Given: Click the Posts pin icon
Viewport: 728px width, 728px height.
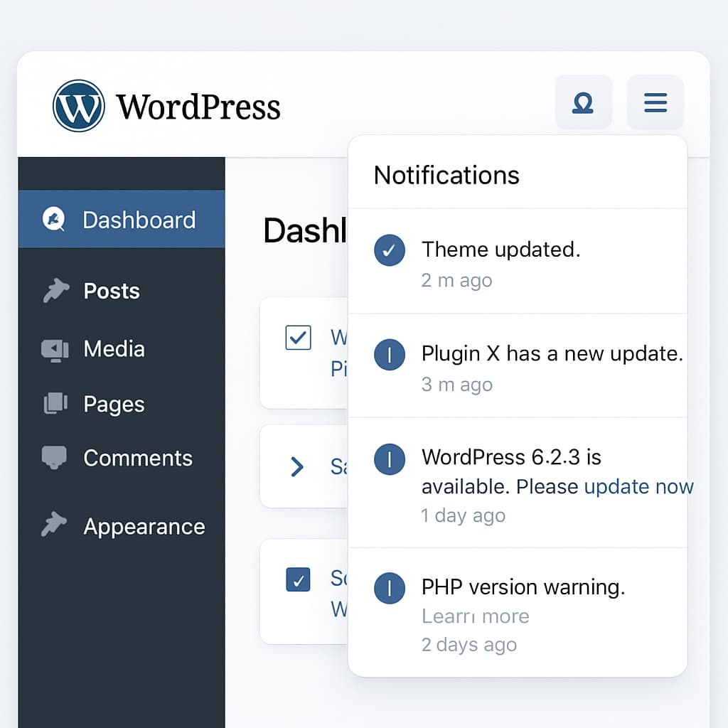Looking at the screenshot, I should 55,291.
